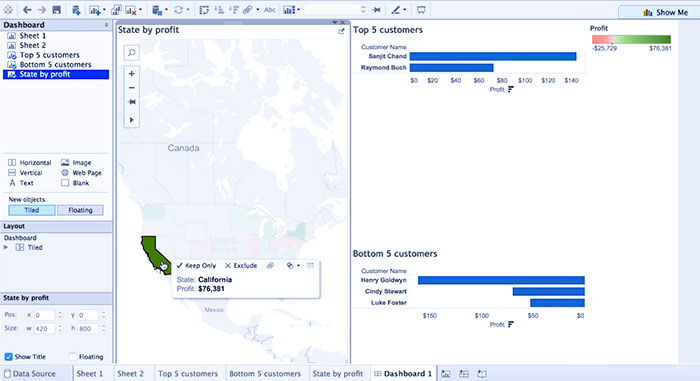The height and width of the screenshot is (381, 700).
Task: Zoom out on the map with minus
Action: pyautogui.click(x=132, y=88)
